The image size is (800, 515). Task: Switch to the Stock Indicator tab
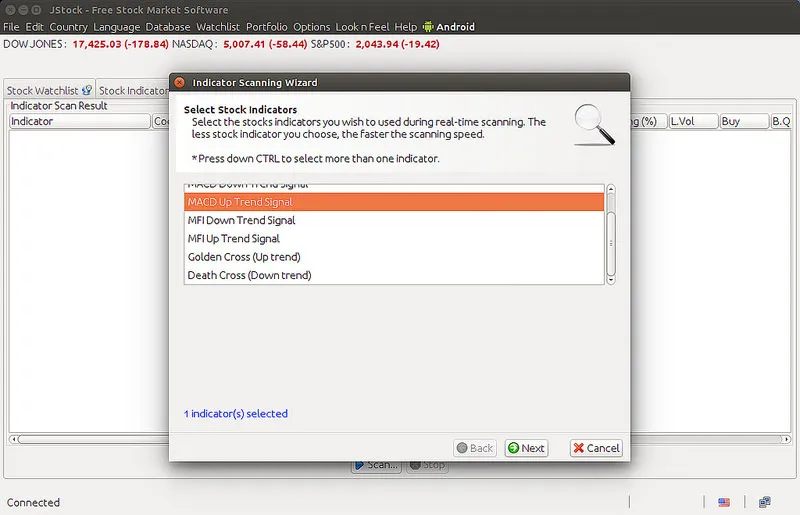133,90
